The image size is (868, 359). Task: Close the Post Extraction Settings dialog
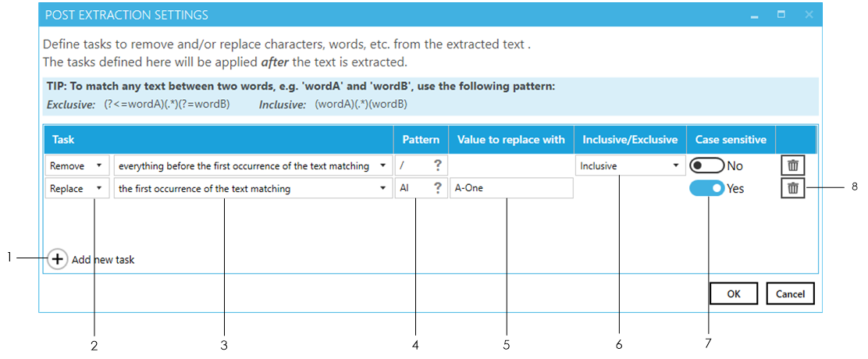809,15
